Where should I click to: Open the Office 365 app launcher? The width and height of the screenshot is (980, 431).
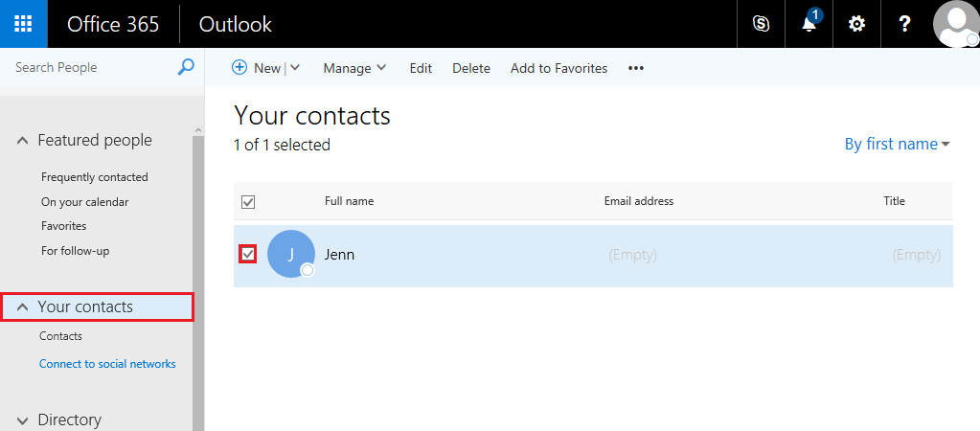tap(24, 24)
